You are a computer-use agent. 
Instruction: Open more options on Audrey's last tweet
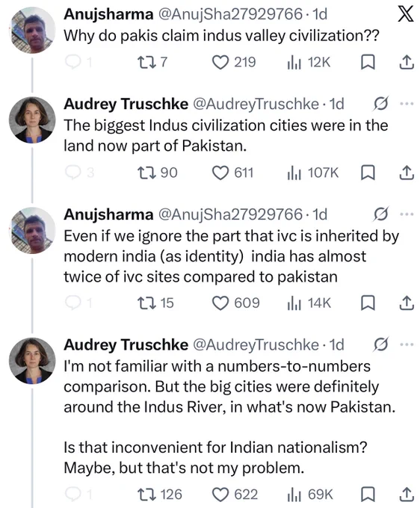(407, 344)
